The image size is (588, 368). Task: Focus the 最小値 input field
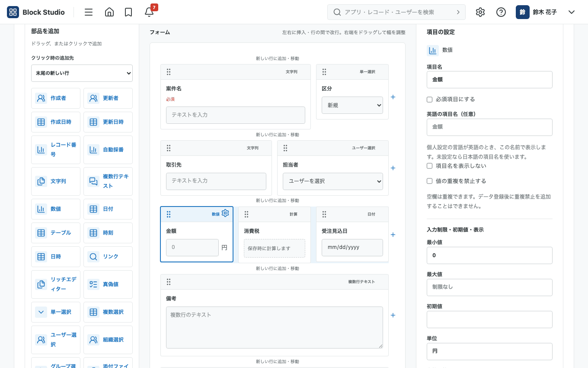click(489, 255)
